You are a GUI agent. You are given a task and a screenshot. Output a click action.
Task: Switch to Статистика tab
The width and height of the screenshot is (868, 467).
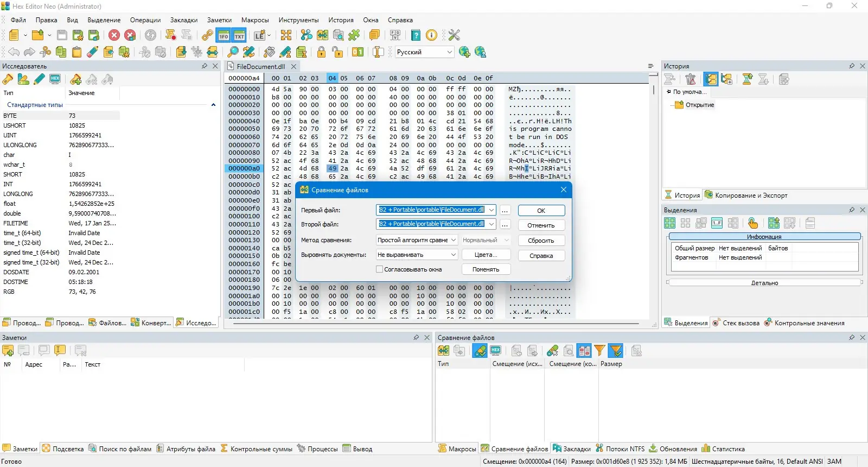(723, 449)
